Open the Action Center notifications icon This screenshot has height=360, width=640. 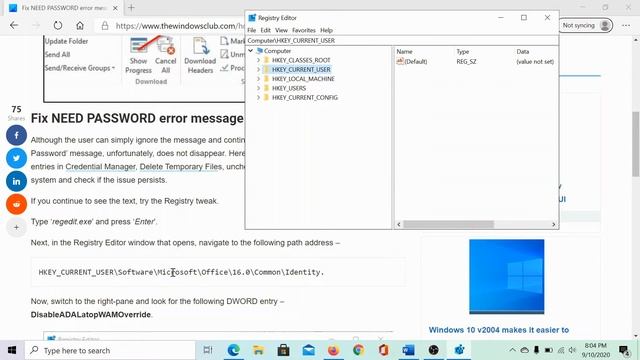point(624,350)
